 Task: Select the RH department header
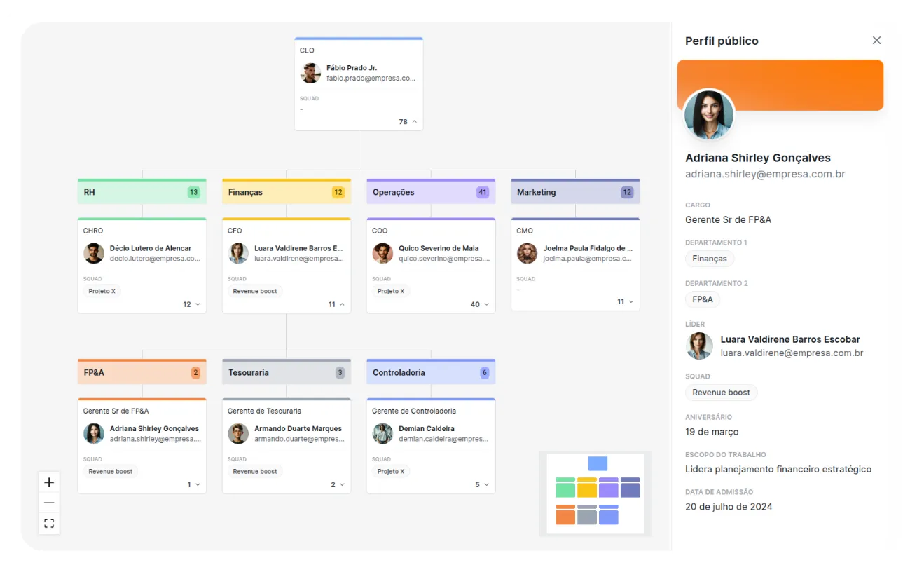(x=142, y=191)
